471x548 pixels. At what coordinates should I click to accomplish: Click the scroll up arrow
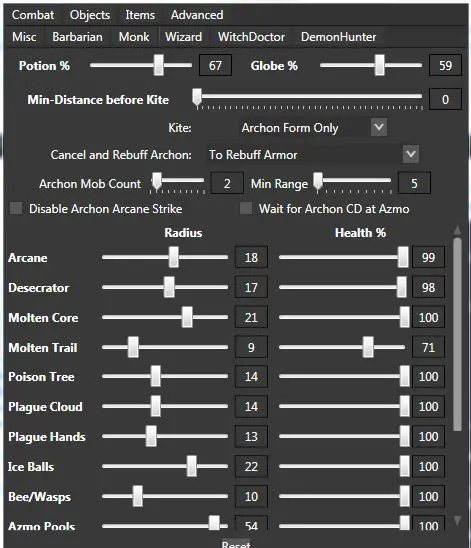(457, 230)
